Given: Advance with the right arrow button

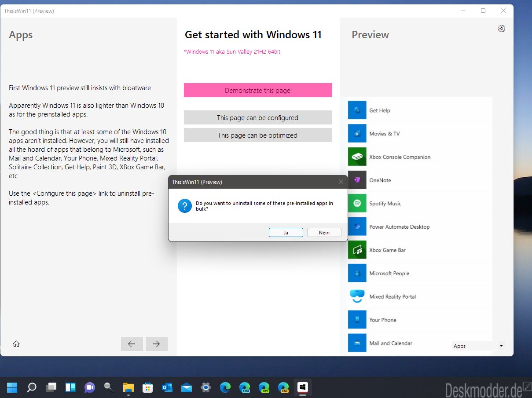Looking at the screenshot, I should coord(156,344).
